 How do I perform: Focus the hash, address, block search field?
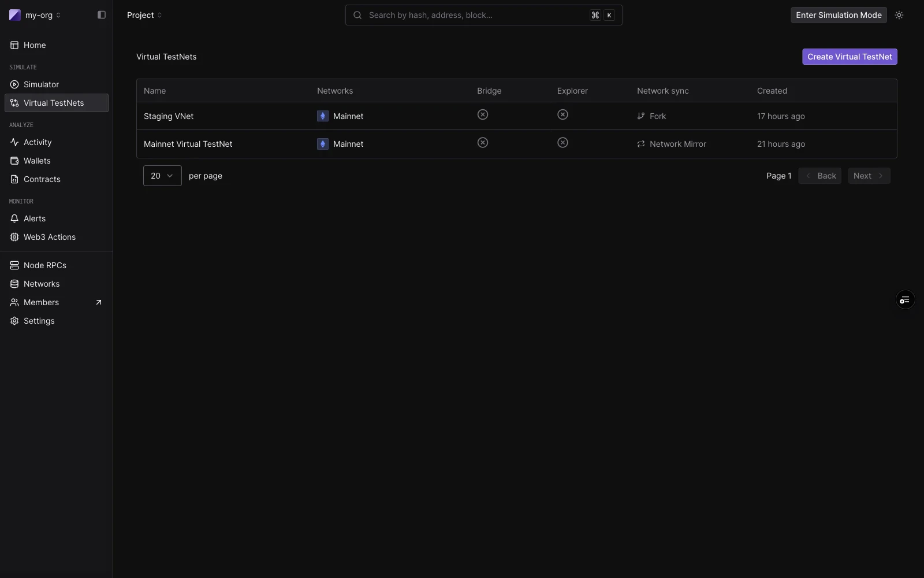tap(484, 15)
